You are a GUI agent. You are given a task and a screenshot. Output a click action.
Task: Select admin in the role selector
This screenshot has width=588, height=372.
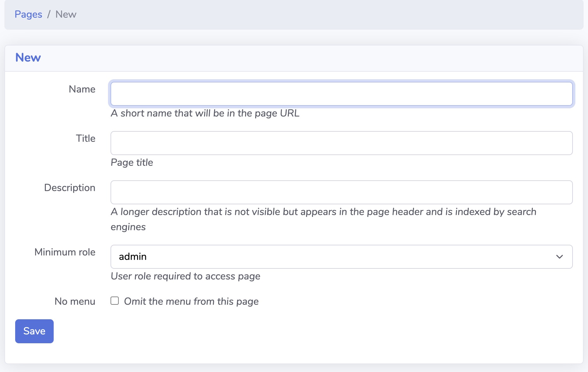point(341,257)
